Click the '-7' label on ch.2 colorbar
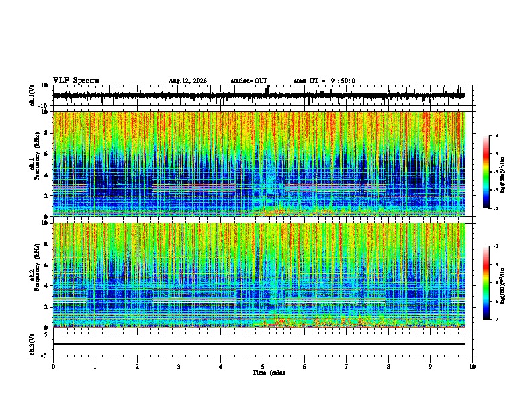This screenshot has width=532, height=411. [495, 319]
